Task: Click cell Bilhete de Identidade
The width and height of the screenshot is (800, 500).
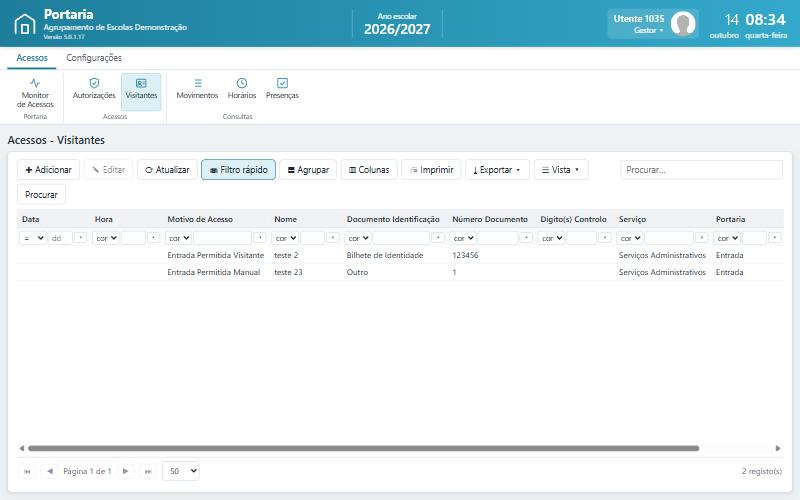Action: tap(385, 255)
